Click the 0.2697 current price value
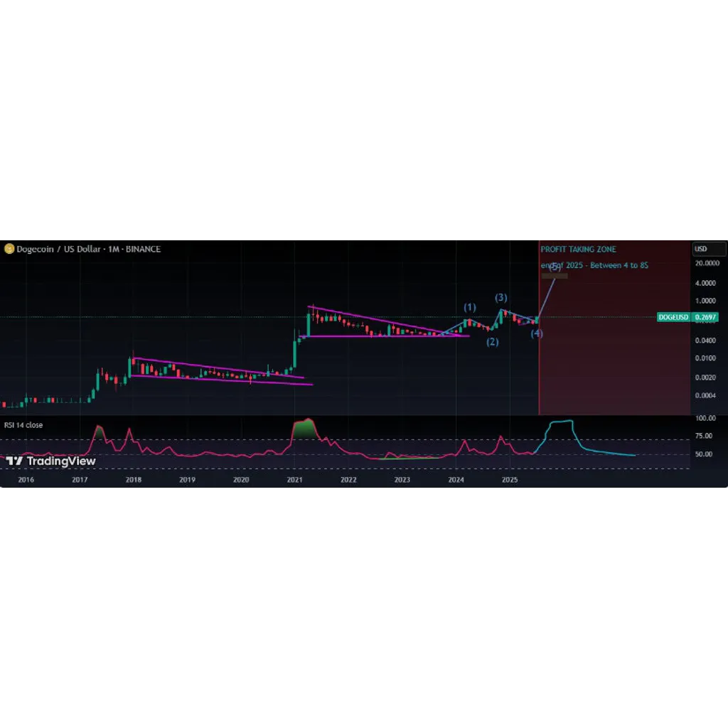The image size is (728, 728). 705,317
